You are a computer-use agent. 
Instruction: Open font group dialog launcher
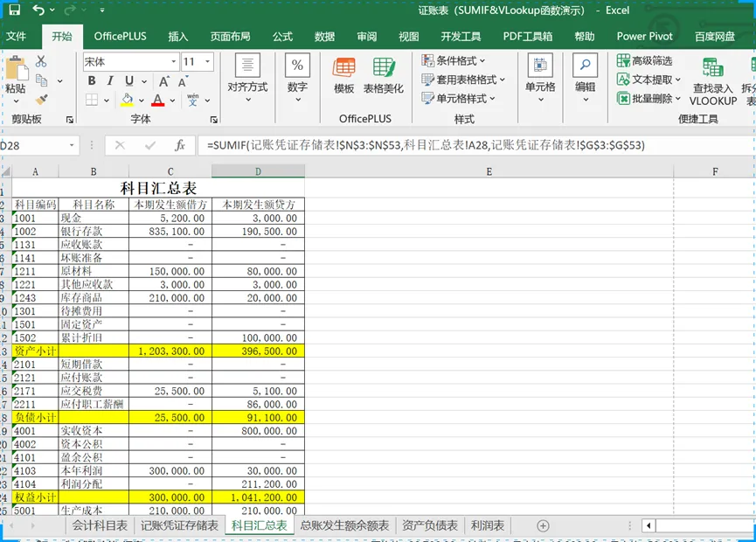(213, 120)
